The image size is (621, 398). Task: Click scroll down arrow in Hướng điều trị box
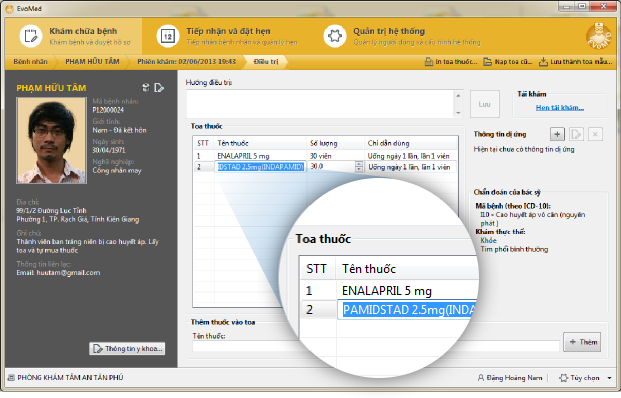pos(458,112)
